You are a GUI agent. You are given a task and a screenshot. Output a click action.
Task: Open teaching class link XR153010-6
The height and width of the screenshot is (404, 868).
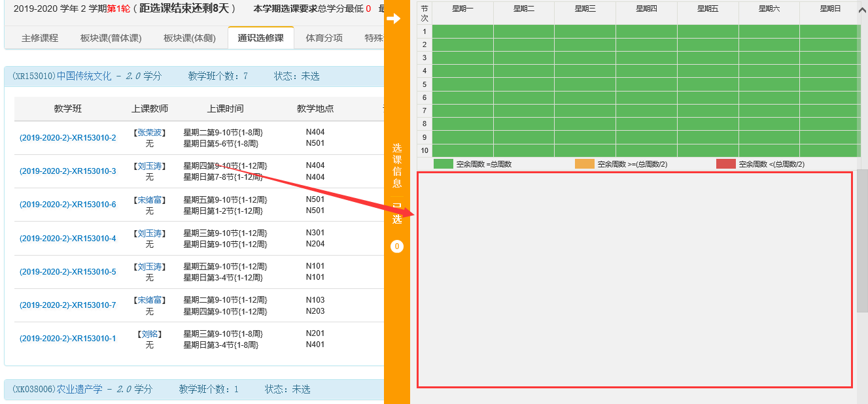67,205
